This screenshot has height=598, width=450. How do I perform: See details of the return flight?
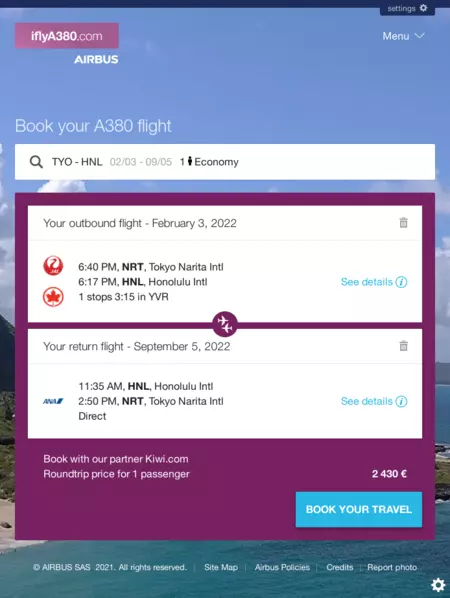click(374, 401)
